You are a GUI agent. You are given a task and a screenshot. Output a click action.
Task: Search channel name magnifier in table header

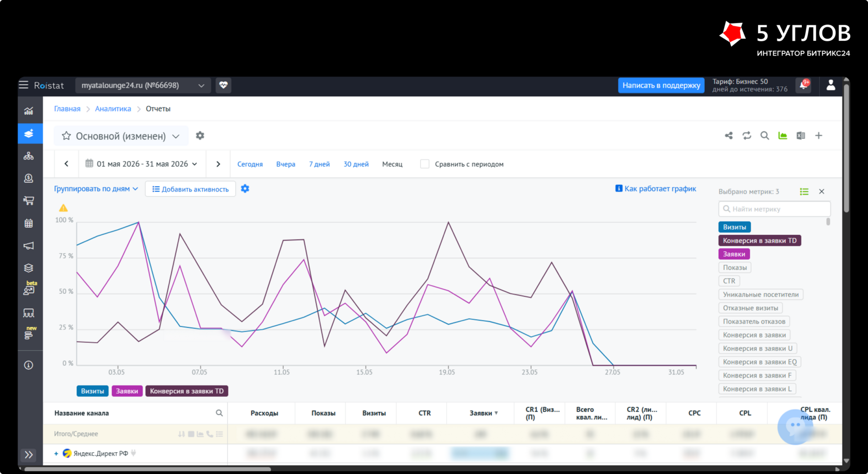219,413
